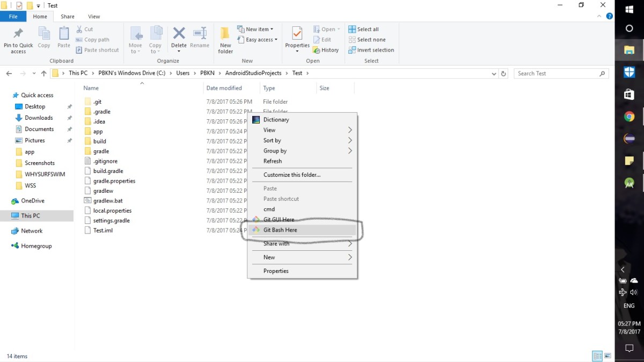The height and width of the screenshot is (362, 644).
Task: Open Git Bash from the context menu
Action: [280, 230]
